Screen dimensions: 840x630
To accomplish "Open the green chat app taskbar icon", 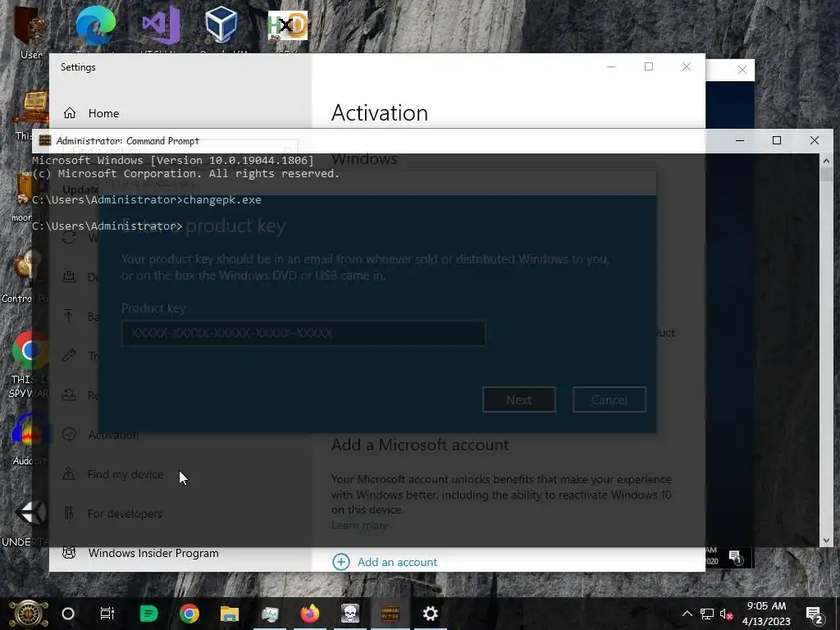I will pos(148,614).
